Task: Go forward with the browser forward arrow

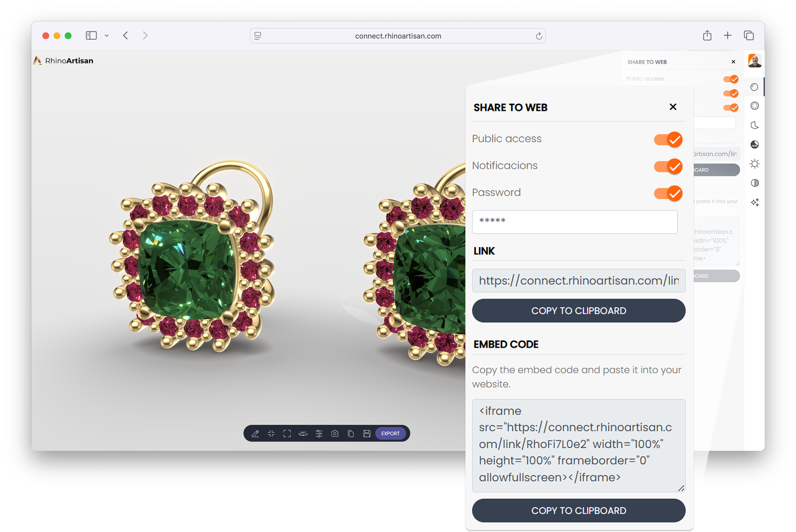Action: pos(145,35)
